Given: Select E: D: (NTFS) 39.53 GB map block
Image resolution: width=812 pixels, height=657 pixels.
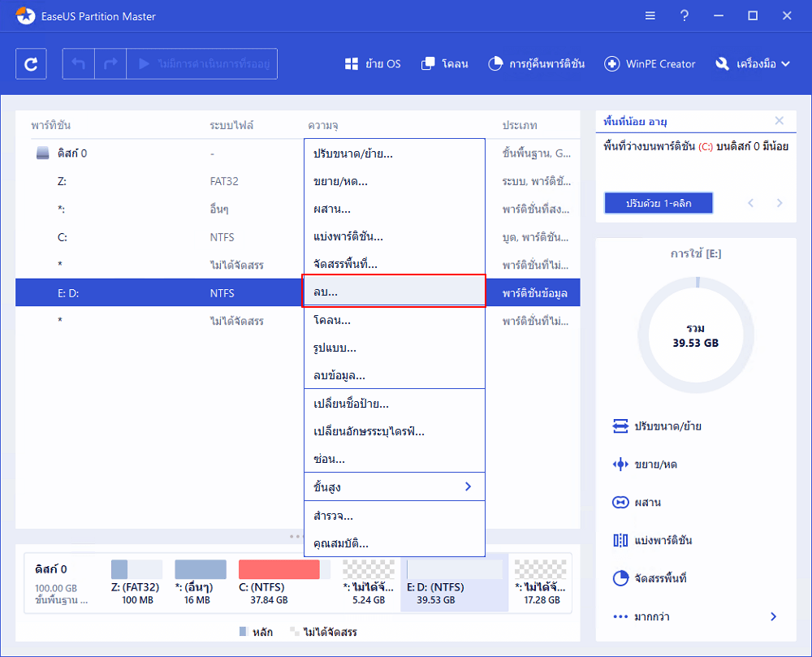Looking at the screenshot, I should coord(454,582).
